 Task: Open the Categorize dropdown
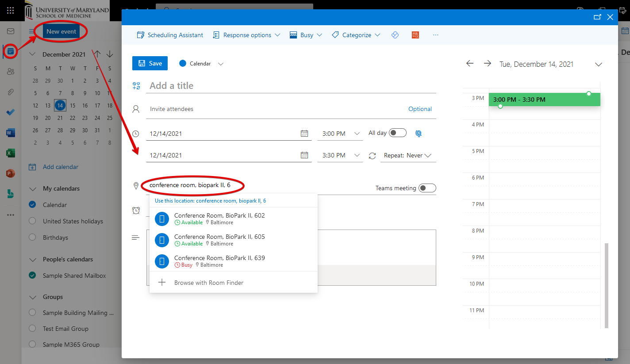pyautogui.click(x=356, y=35)
